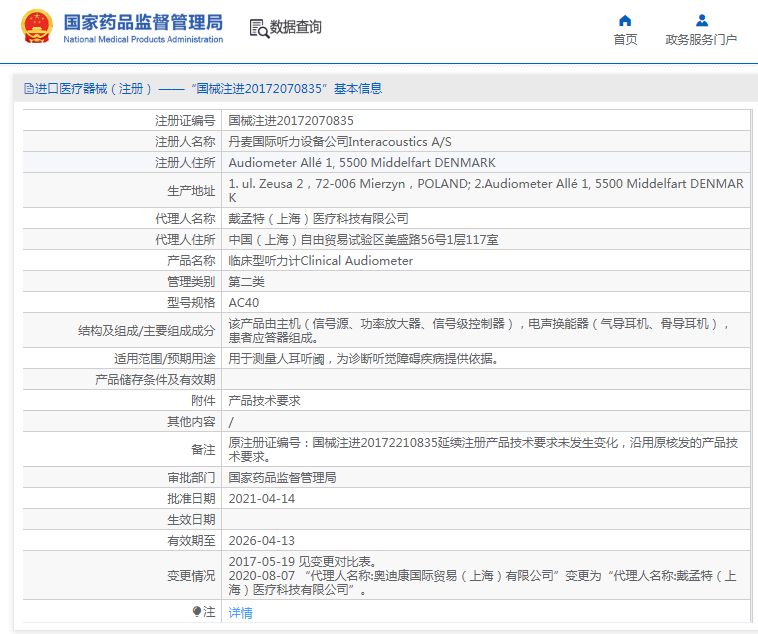The image size is (758, 634).
Task: Click the lightbulb note icon beside 注
Action: [196, 612]
